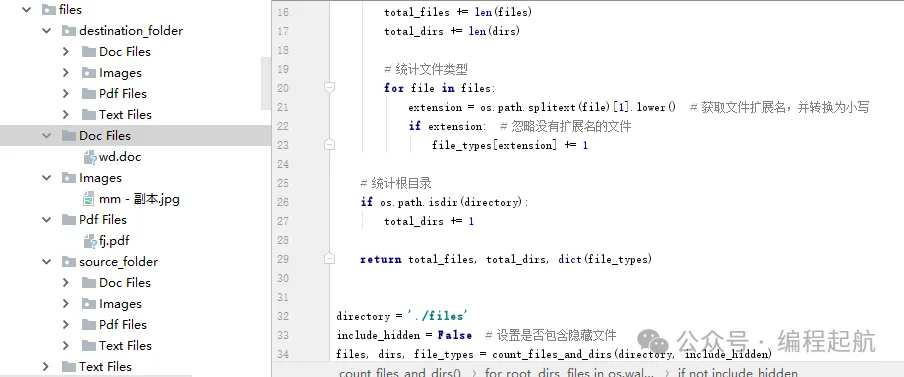Viewport: 904px width, 377px height.
Task: Click the comment '# 统计文件类型'
Action: (x=425, y=69)
